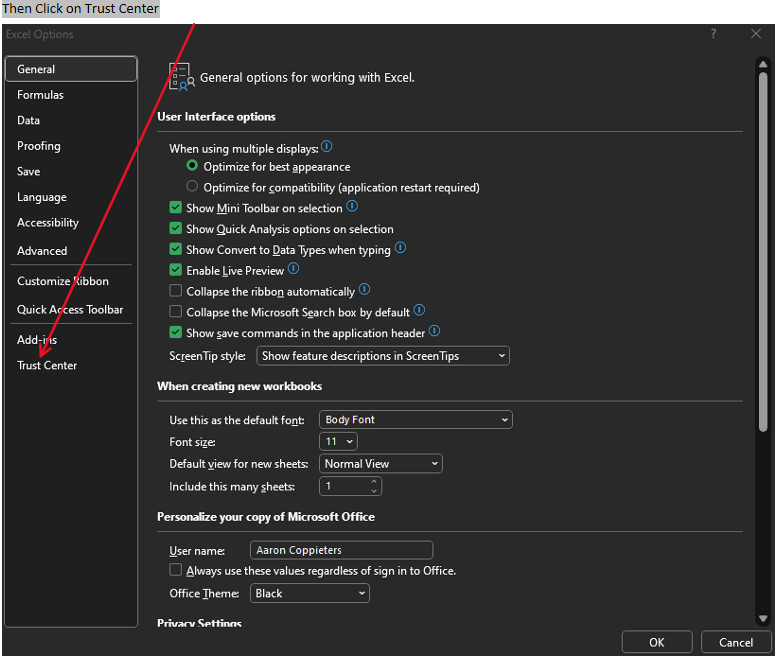Disable Enable Live Preview checkbox
The height and width of the screenshot is (658, 777).
[x=175, y=270]
